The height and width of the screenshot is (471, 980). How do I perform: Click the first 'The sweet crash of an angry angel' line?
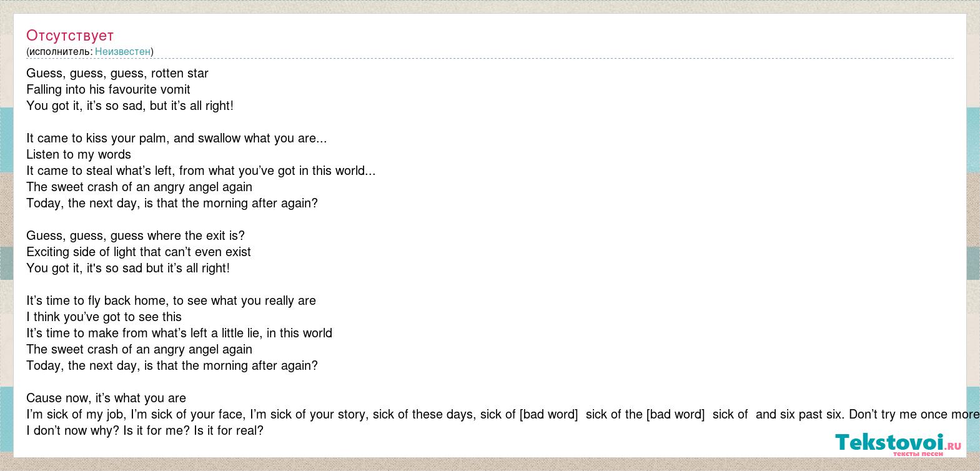pos(139,187)
